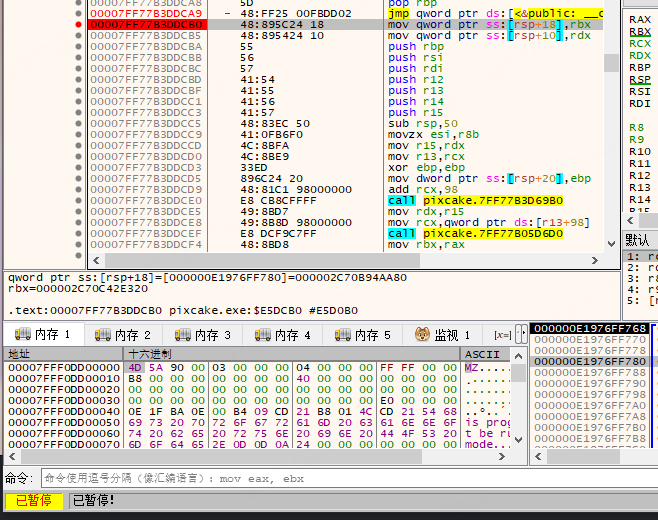658x520 pixels.
Task: Select the RBX register
Action: click(640, 31)
